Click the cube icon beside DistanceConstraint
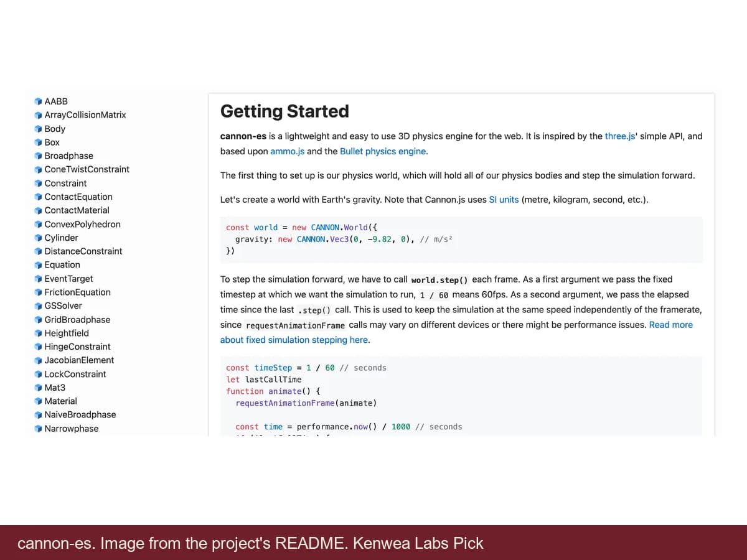The image size is (747, 560). pos(39,251)
